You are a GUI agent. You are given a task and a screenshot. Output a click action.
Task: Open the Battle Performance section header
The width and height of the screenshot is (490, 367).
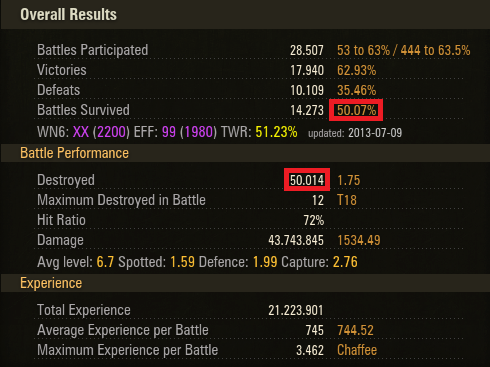74,153
